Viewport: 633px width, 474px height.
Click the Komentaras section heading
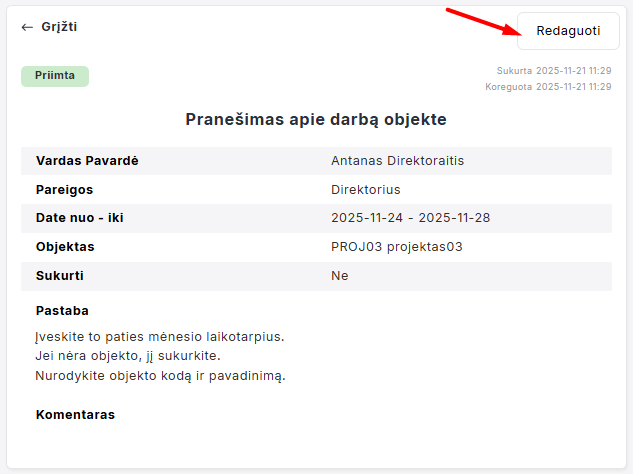75,414
